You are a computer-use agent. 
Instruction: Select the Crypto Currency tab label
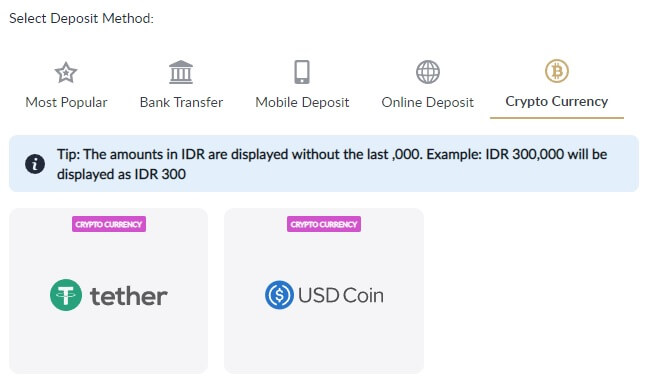pyautogui.click(x=557, y=101)
